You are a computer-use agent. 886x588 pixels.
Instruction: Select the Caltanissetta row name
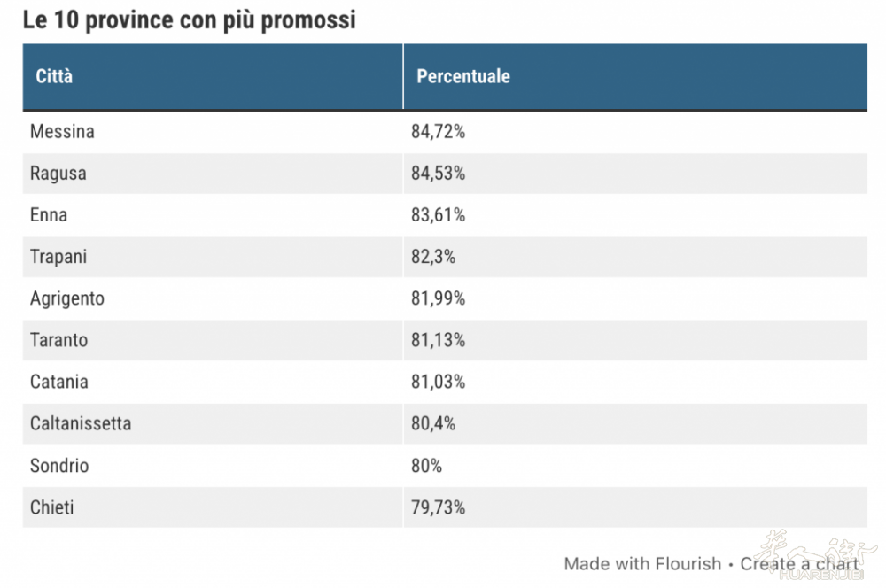(81, 423)
